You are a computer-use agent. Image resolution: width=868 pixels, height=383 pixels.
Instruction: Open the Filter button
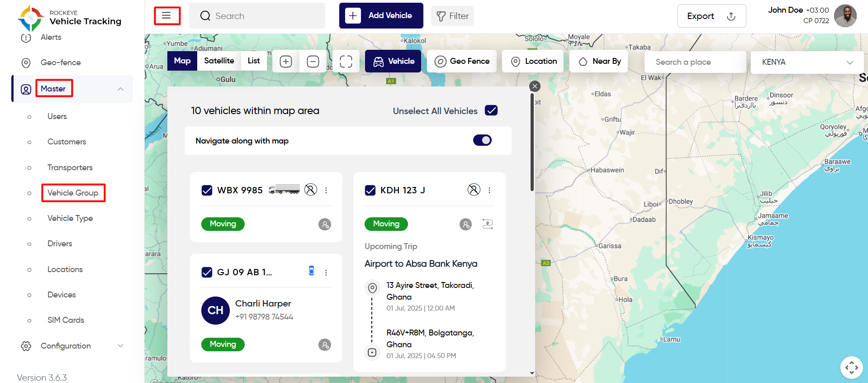(452, 16)
